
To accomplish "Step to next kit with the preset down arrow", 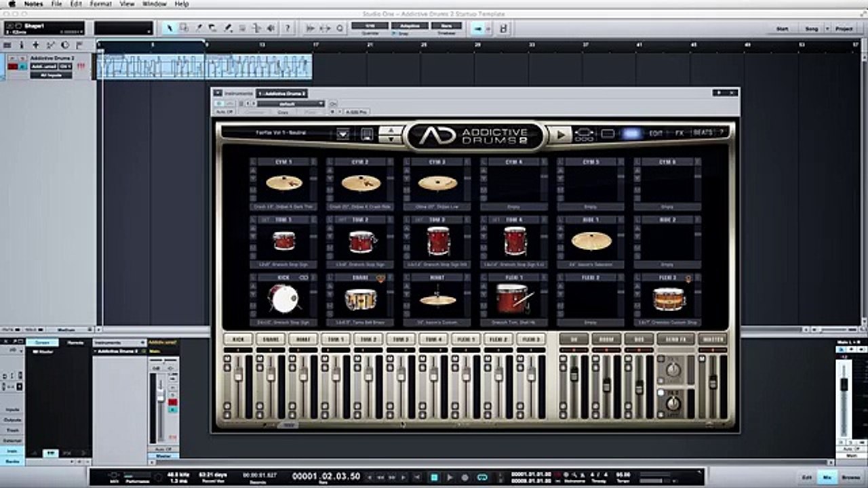I will point(391,138).
